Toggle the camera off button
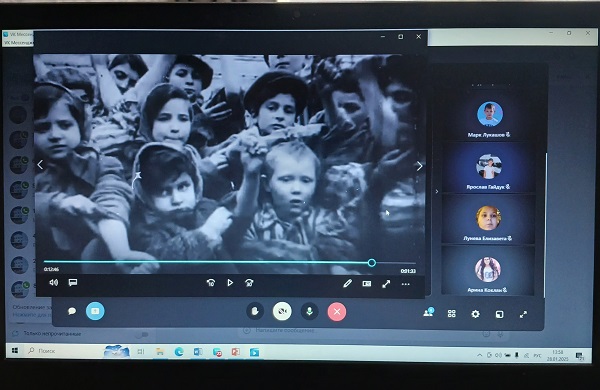The height and width of the screenshot is (390, 600). (282, 312)
